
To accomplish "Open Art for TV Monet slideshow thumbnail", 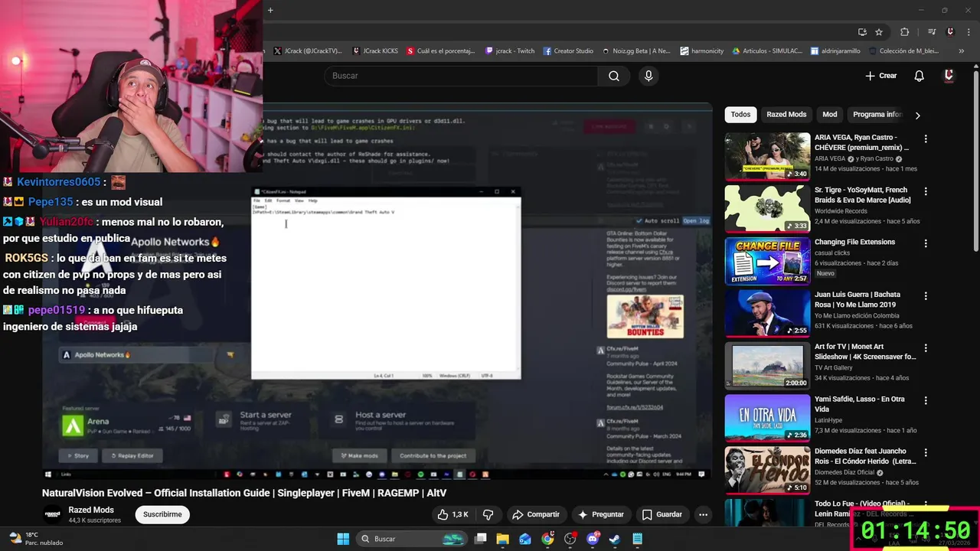I will pyautogui.click(x=767, y=365).
